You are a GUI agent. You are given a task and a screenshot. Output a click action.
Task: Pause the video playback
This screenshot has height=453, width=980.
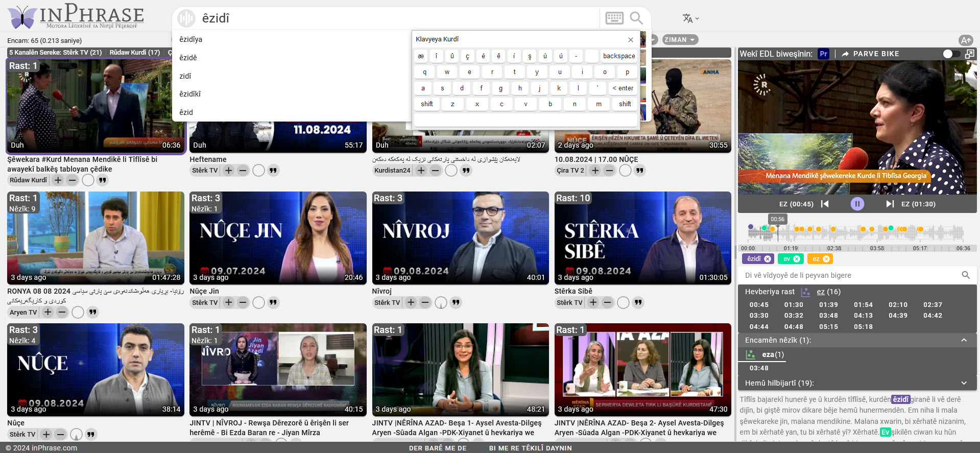[857, 204]
